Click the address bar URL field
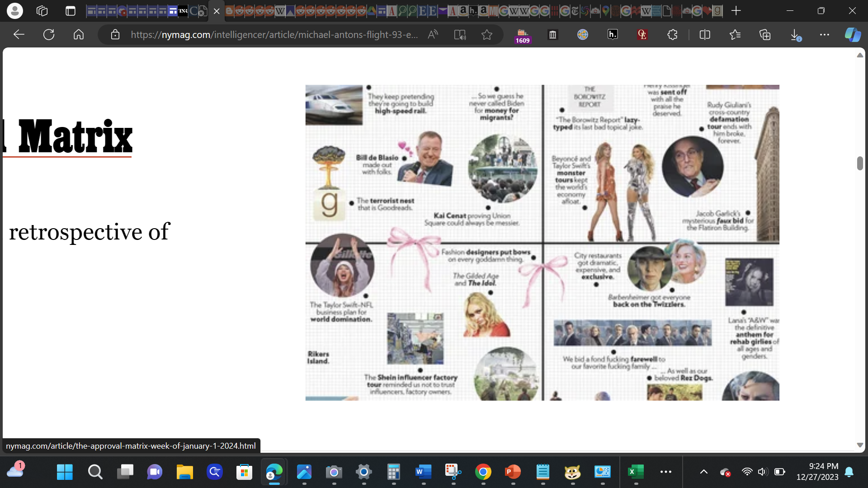The height and width of the screenshot is (488, 868). (274, 34)
